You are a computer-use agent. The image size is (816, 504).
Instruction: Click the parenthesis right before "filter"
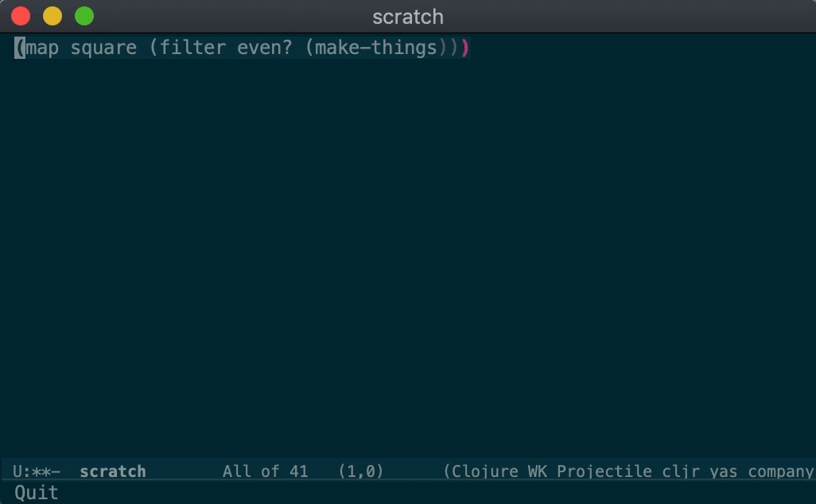(x=153, y=48)
